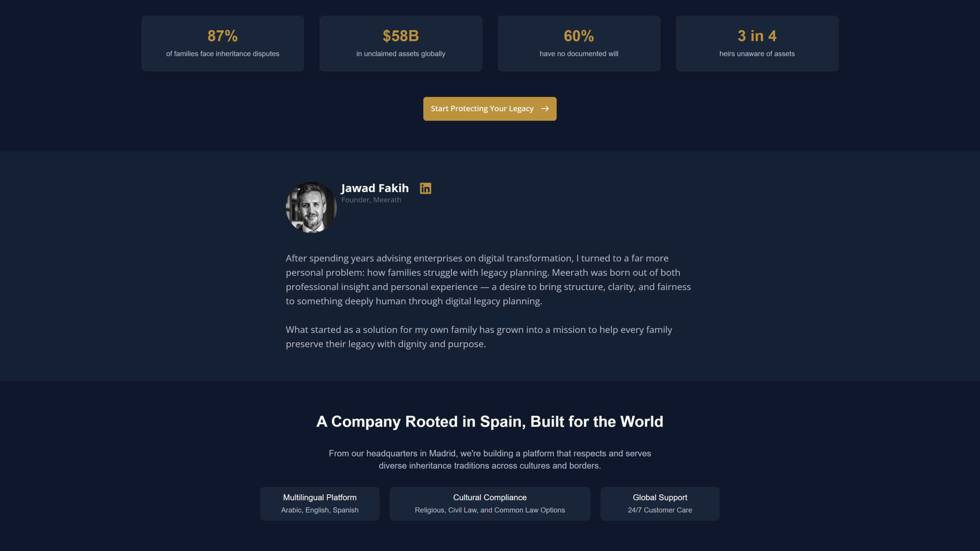Click Start Protecting Your Legacy button
980x551 pixels.
490,109
